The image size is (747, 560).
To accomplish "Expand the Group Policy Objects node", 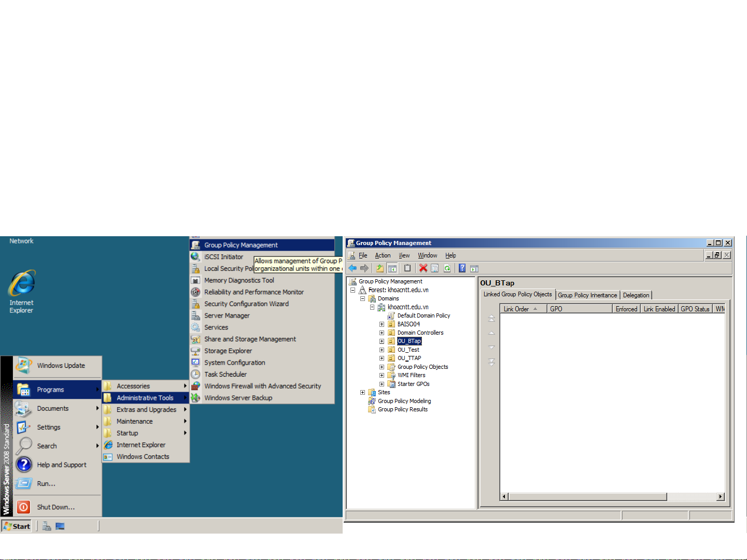I will [382, 367].
